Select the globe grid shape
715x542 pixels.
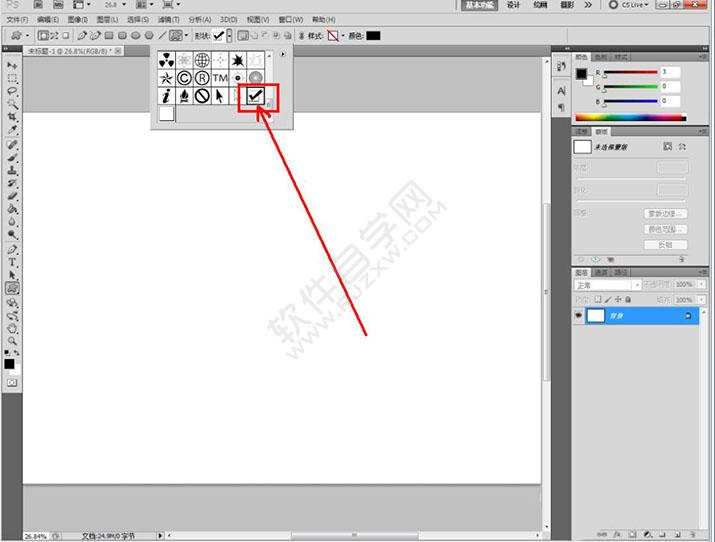pyautogui.click(x=202, y=60)
